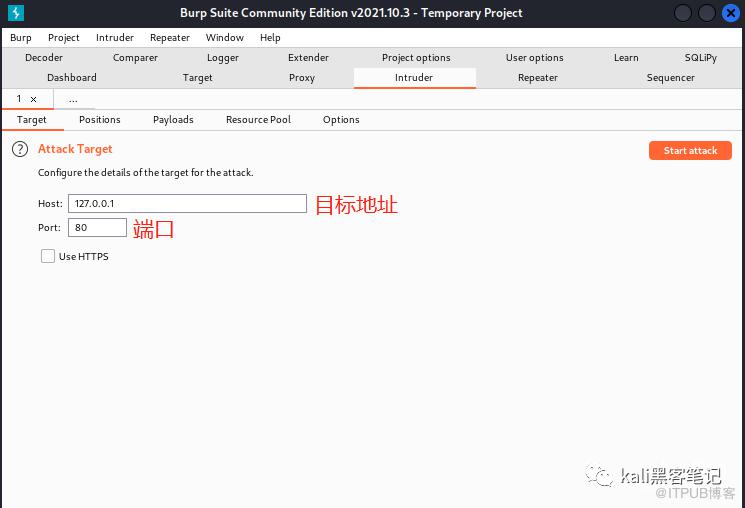This screenshot has width=745, height=508.
Task: Click the Start attack button
Action: click(690, 151)
